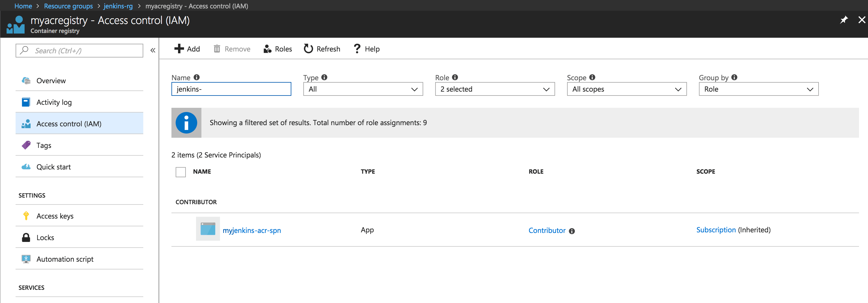Go to jenkins-rg breadcrumb
868x303 pixels.
tap(118, 6)
